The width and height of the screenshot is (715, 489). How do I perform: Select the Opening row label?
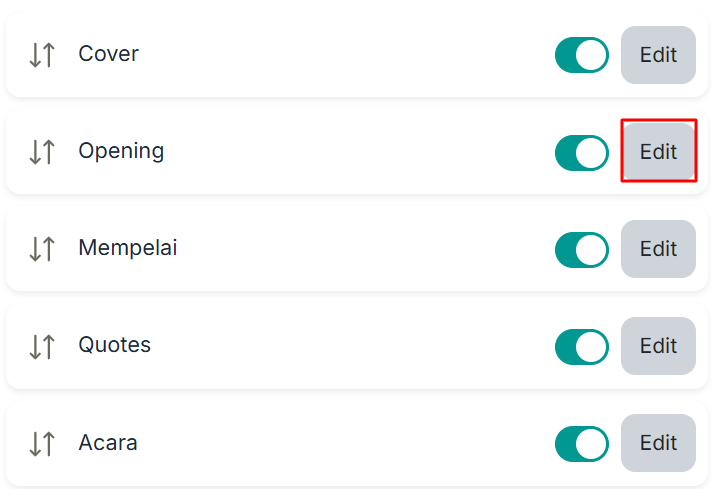pos(121,151)
